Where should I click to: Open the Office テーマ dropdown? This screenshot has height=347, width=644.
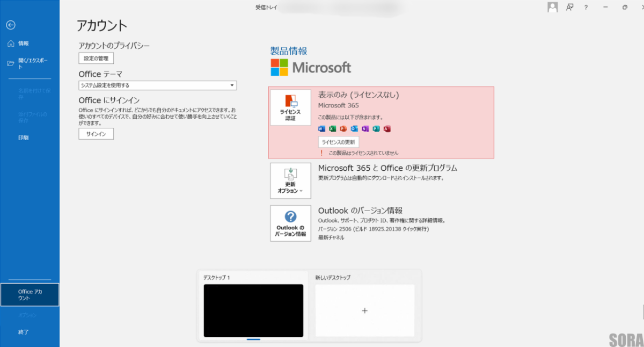click(x=158, y=85)
